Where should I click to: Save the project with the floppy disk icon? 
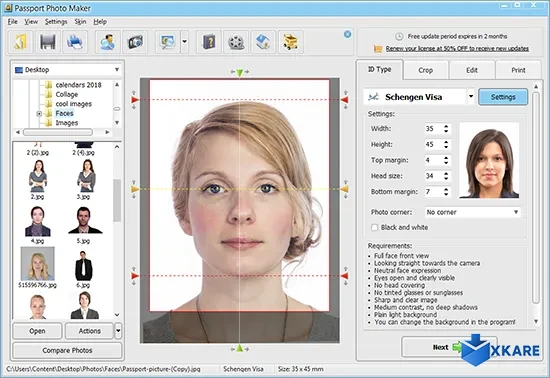click(x=48, y=42)
